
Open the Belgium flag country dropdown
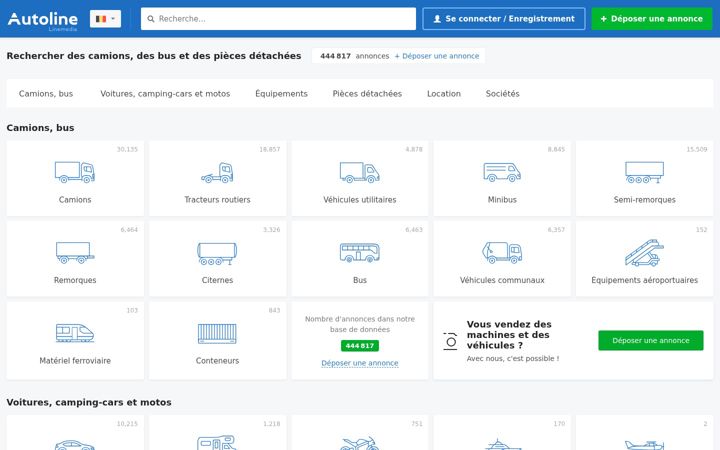(x=105, y=19)
